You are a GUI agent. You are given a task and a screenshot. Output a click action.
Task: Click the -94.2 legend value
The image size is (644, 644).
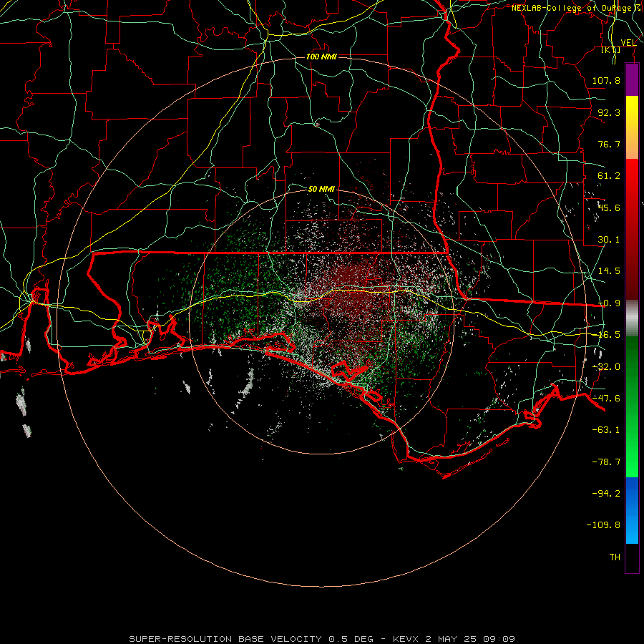point(606,493)
